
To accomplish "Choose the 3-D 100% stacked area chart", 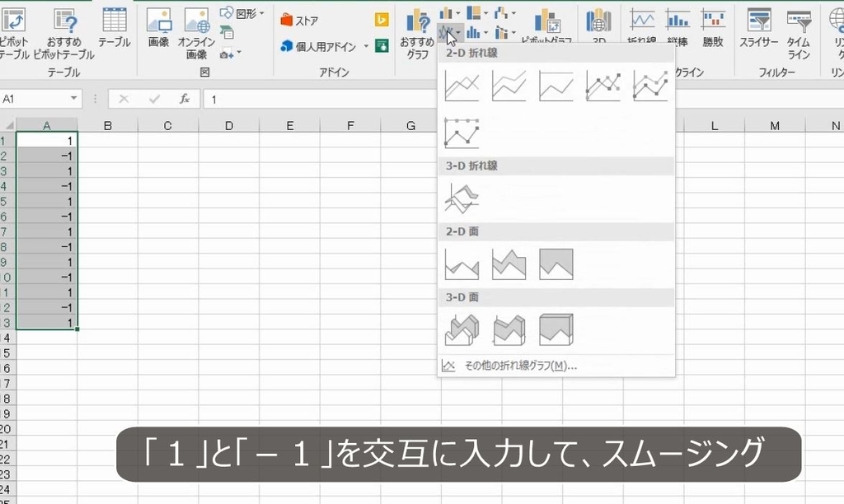I will pos(556,329).
